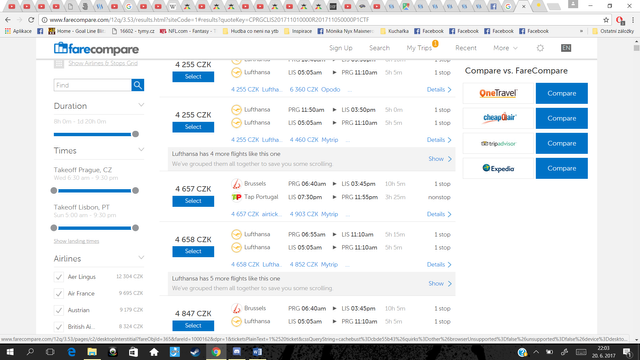Viewport: 640px width, 360px height.
Task: Expand Details for the 4 657 CZK fare
Action: [x=439, y=214]
